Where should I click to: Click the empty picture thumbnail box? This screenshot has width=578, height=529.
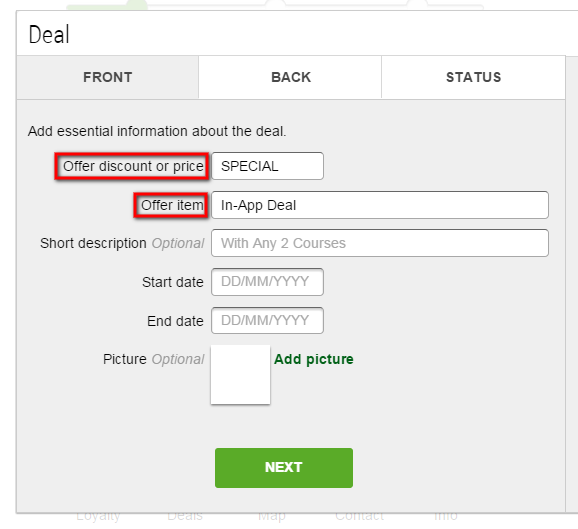240,375
